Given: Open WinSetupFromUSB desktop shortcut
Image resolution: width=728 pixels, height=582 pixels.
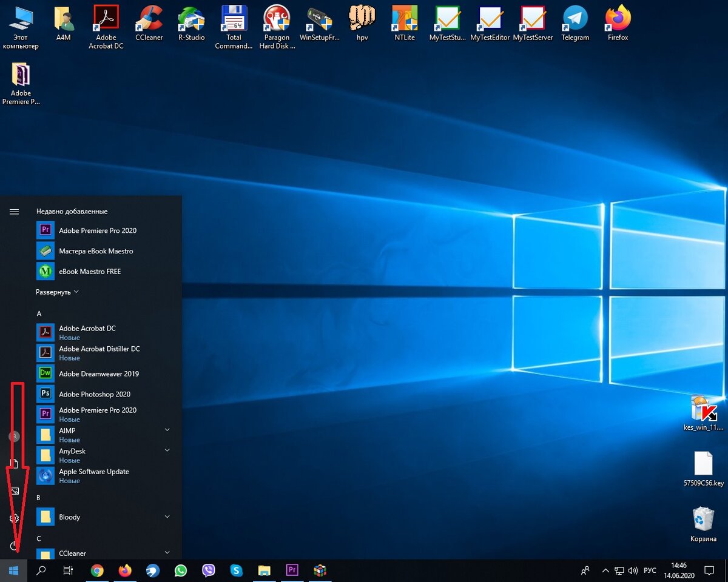Looking at the screenshot, I should click(x=320, y=24).
